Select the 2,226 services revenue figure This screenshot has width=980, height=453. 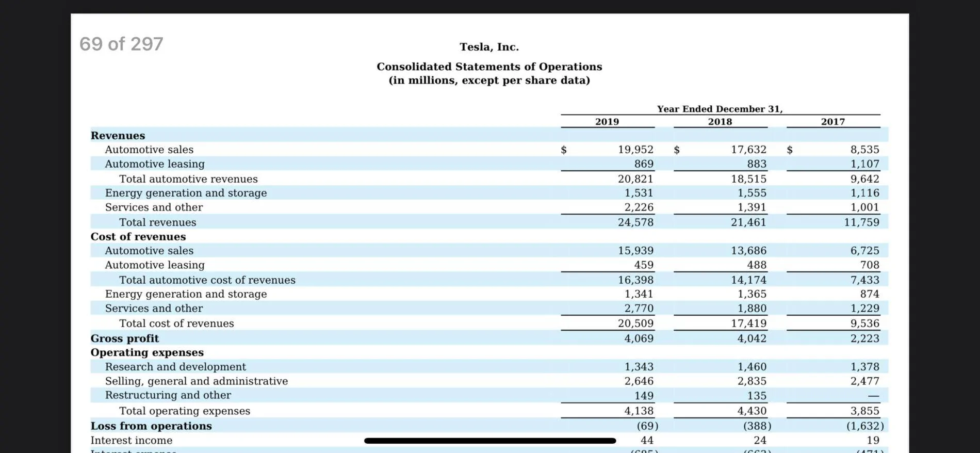coord(639,207)
